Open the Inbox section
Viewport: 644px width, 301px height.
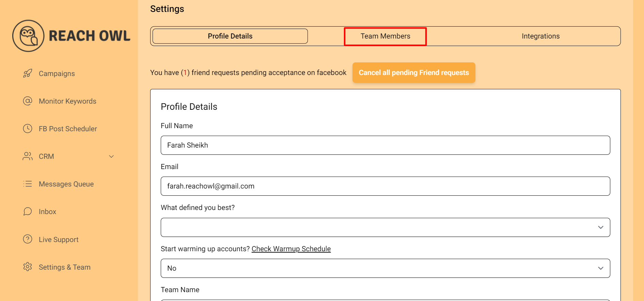[x=47, y=212]
